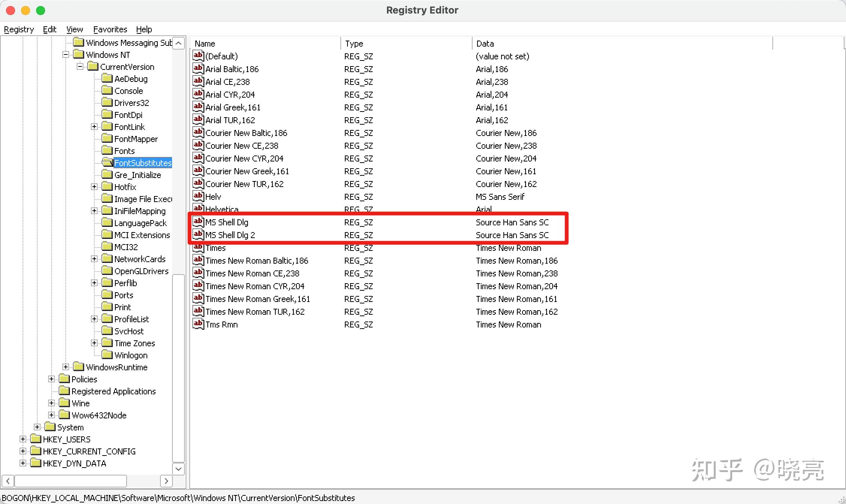Collapse the Windows NT tree node
The width and height of the screenshot is (846, 504).
(x=66, y=54)
